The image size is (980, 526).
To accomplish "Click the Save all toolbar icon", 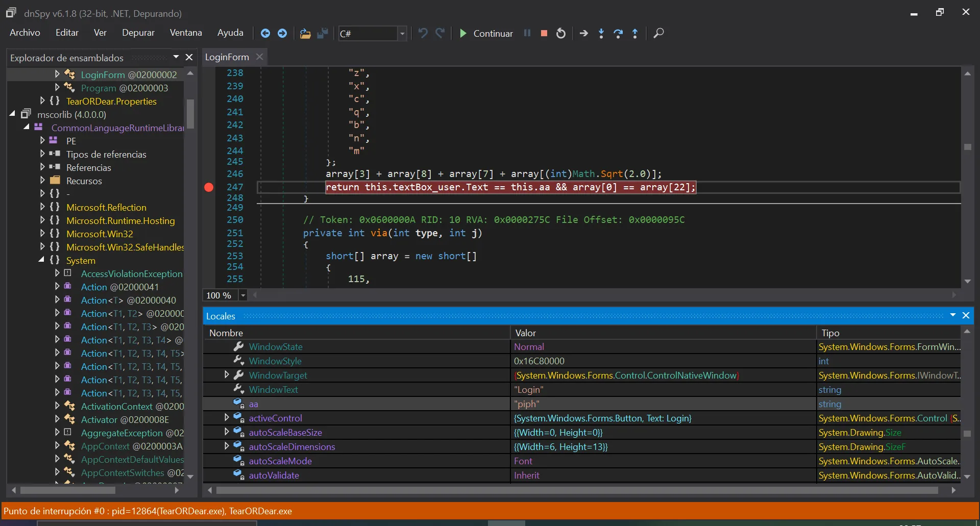I will (322, 33).
